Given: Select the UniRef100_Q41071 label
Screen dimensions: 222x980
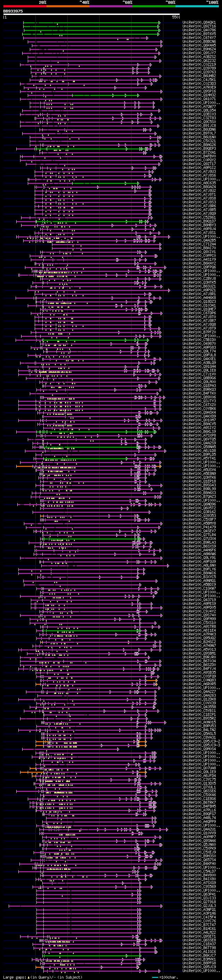Looking at the screenshot, I should coord(199,99).
